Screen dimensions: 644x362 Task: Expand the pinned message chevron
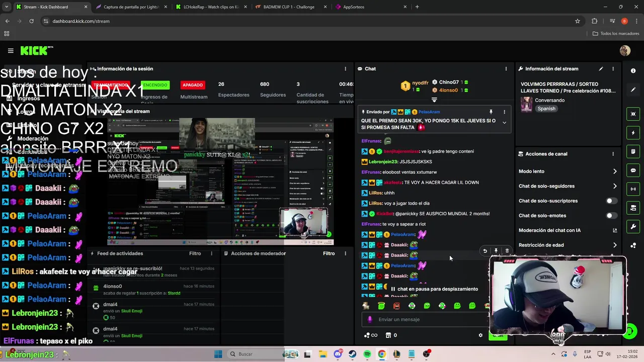pos(504,123)
